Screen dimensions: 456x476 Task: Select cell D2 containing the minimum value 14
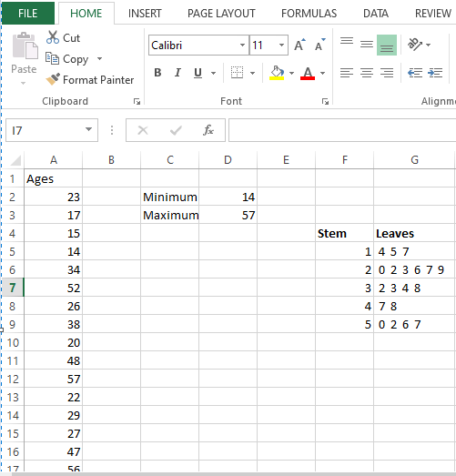pyautogui.click(x=228, y=197)
